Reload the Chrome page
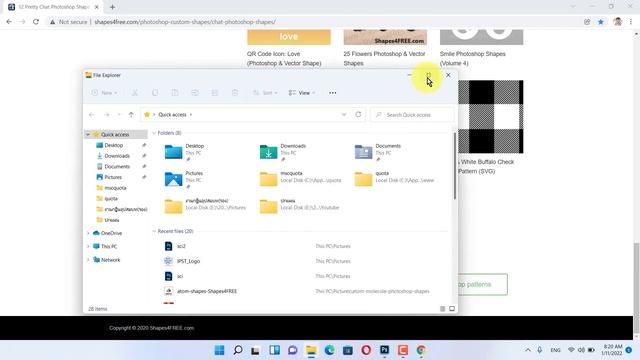Image resolution: width=640 pixels, height=360 pixels. pyautogui.click(x=36, y=22)
